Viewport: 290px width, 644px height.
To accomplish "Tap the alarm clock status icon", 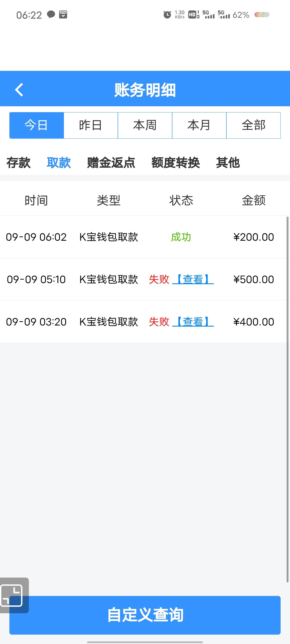I will 167,14.
